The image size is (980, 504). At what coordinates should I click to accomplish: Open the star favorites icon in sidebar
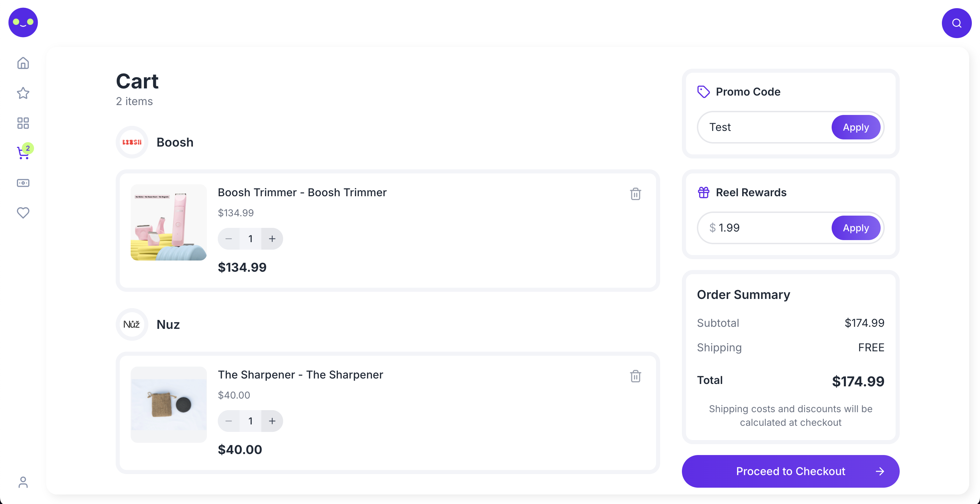pyautogui.click(x=23, y=93)
